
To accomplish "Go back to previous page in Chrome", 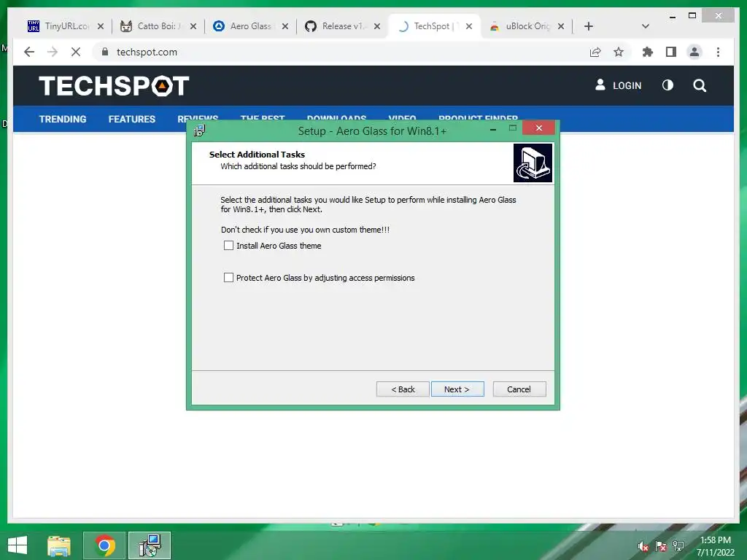I will point(29,52).
